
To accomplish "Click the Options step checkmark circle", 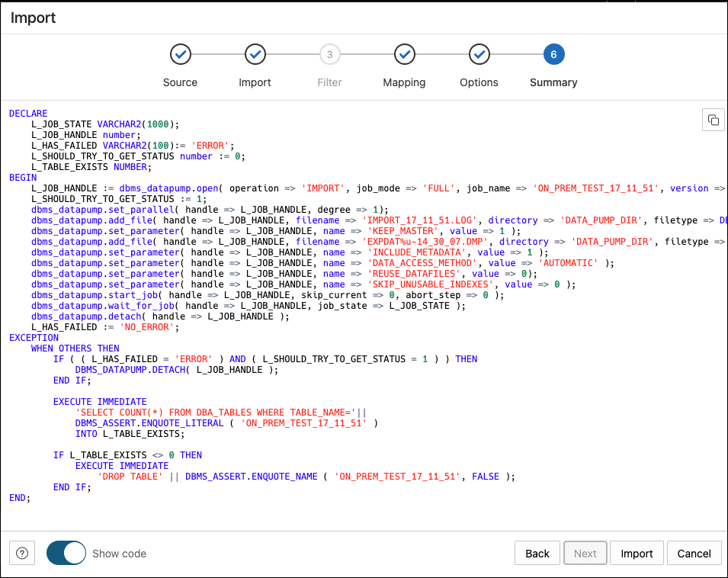I will tap(479, 54).
